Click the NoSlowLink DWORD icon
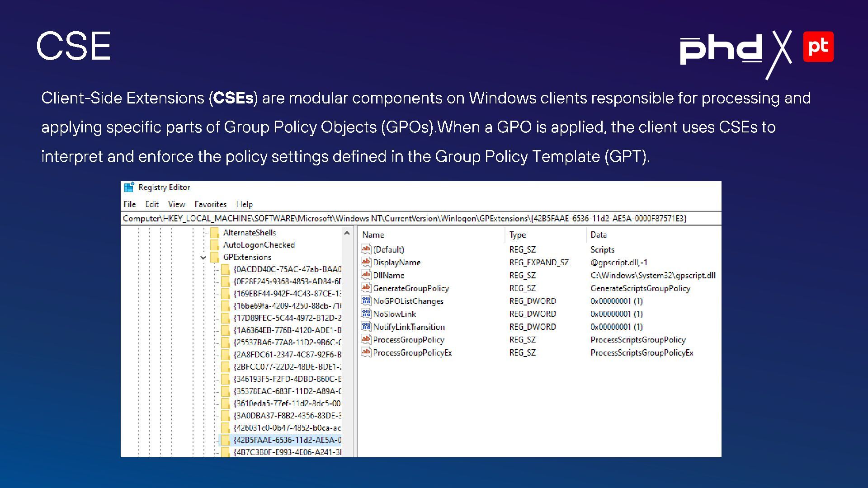Image resolution: width=868 pixels, height=488 pixels. coord(366,314)
